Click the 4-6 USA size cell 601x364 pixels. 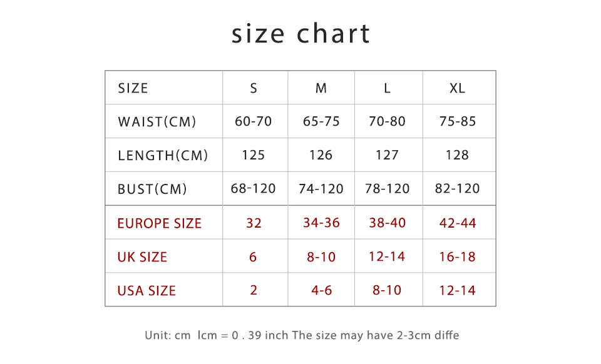click(x=322, y=290)
